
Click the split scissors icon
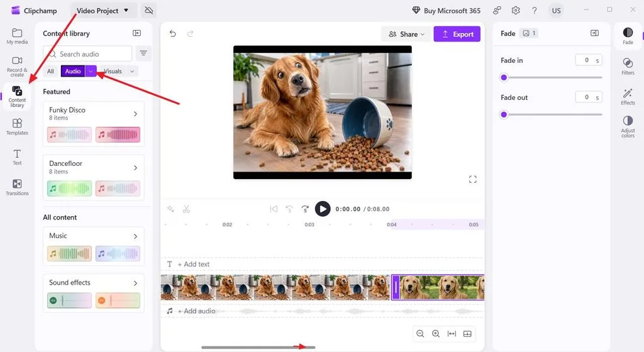click(x=186, y=209)
